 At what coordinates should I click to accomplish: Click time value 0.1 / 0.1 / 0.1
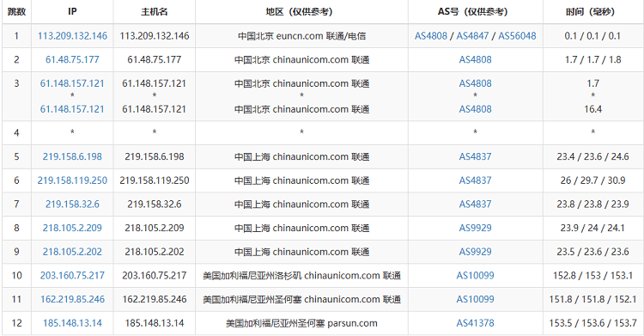click(x=593, y=36)
